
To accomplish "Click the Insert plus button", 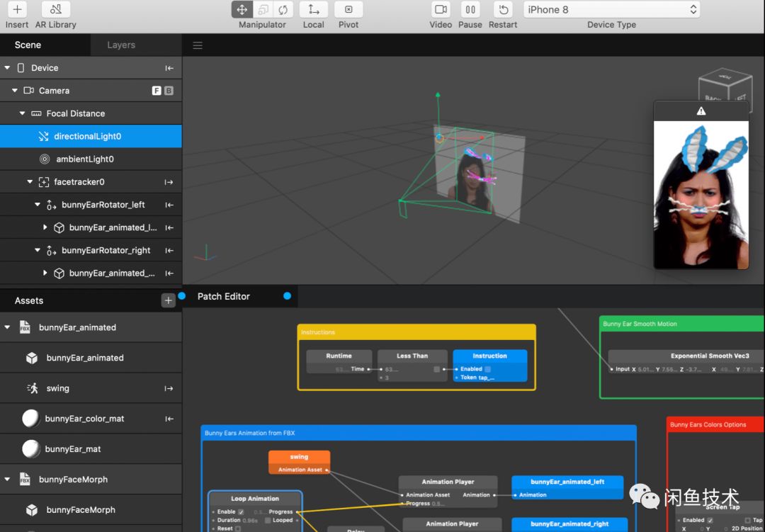I will pyautogui.click(x=17, y=9).
